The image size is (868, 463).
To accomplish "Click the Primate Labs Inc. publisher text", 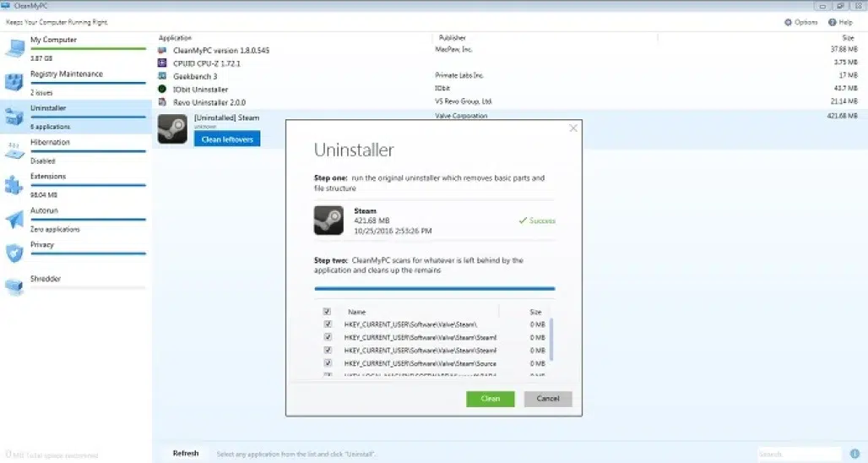I will tap(459, 75).
